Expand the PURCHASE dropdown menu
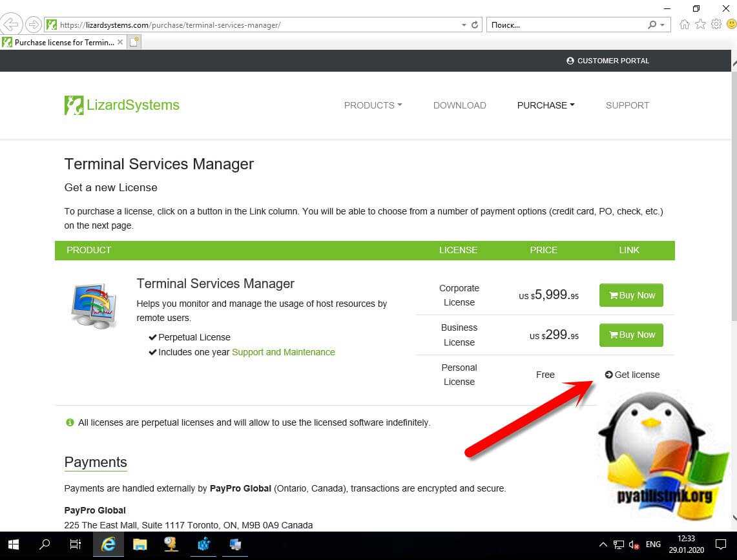 [545, 105]
